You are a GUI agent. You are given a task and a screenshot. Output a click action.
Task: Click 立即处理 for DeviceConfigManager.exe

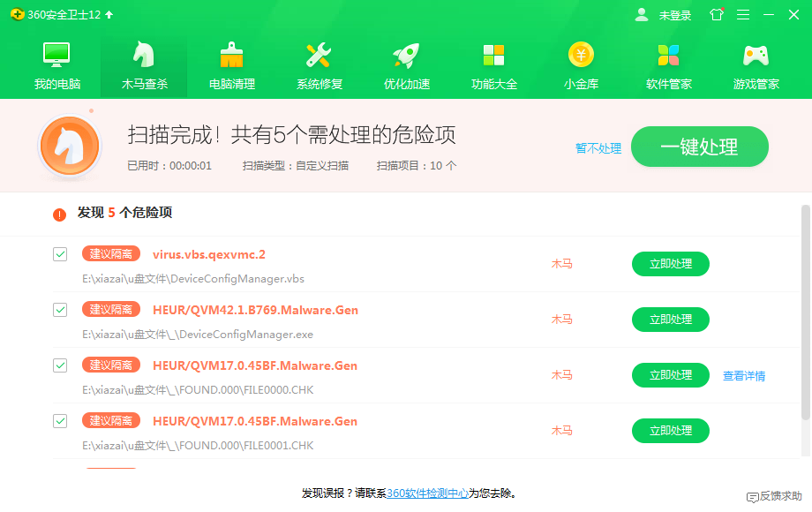(x=671, y=320)
